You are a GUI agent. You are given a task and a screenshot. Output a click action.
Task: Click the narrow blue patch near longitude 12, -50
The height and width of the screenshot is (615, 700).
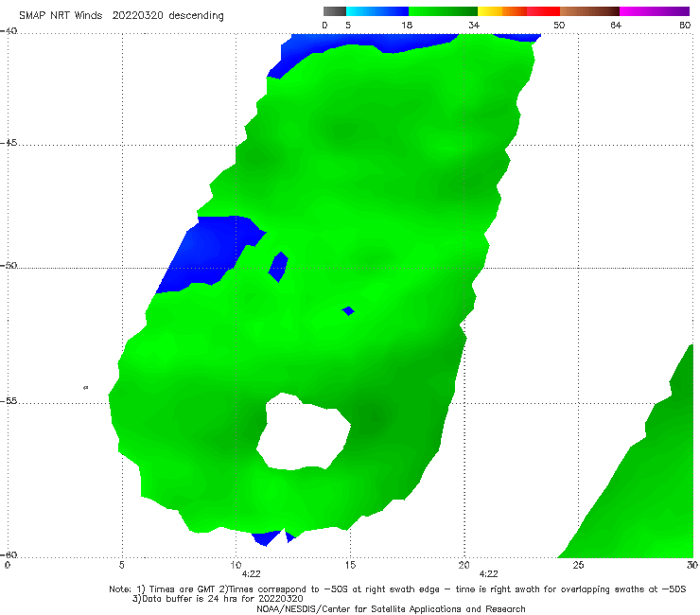[278, 267]
